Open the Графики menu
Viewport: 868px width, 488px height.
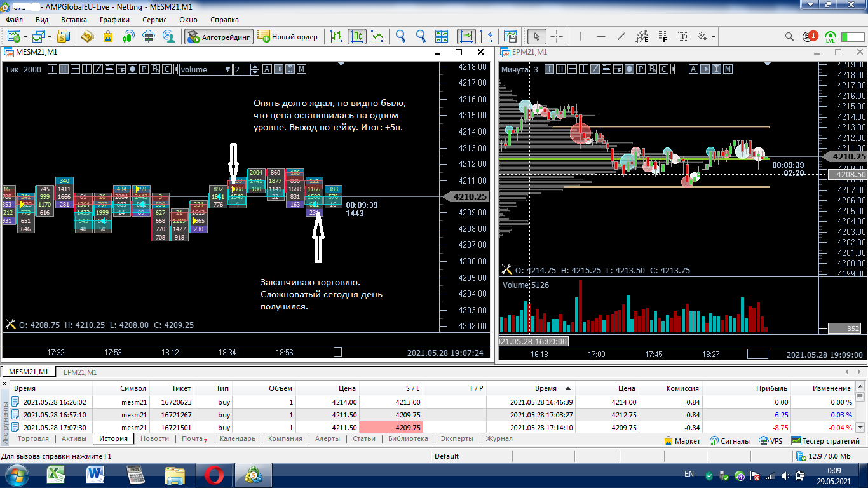pyautogui.click(x=114, y=20)
